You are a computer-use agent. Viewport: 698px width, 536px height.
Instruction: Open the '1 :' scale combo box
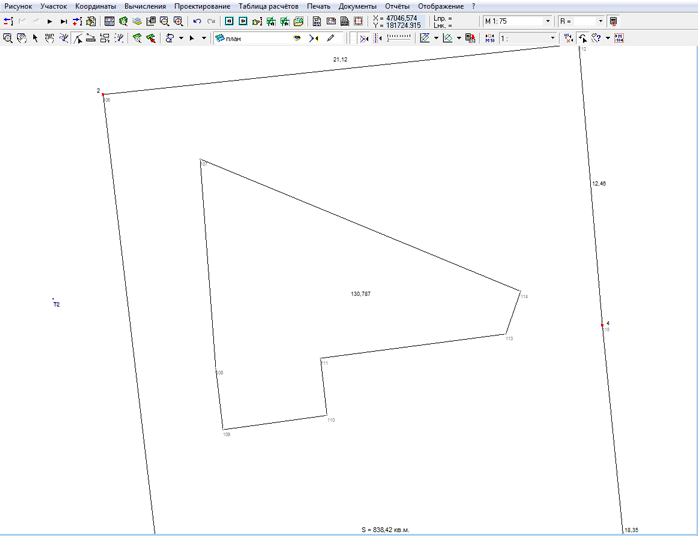553,38
